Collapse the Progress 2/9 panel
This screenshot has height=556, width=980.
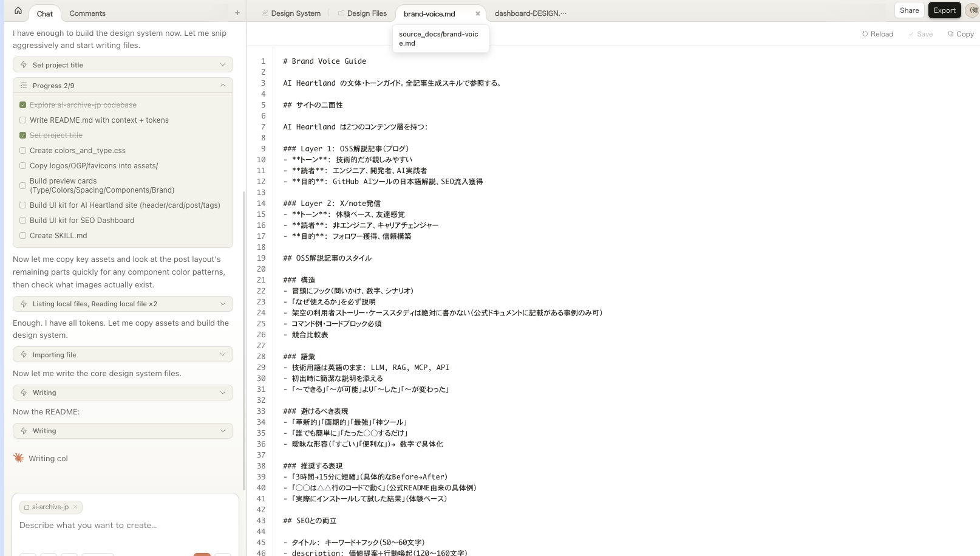(x=222, y=86)
